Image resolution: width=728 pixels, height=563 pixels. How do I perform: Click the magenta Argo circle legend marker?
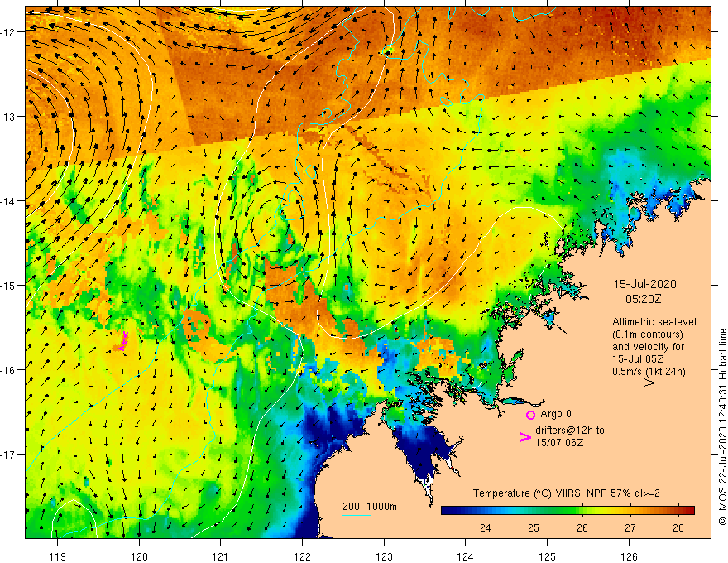(530, 415)
